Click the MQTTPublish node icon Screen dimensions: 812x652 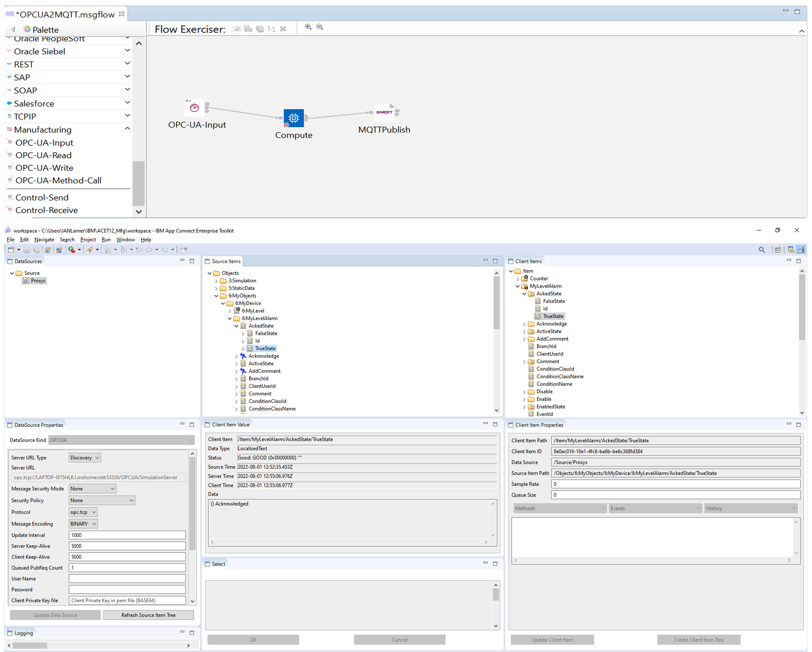[x=384, y=112]
